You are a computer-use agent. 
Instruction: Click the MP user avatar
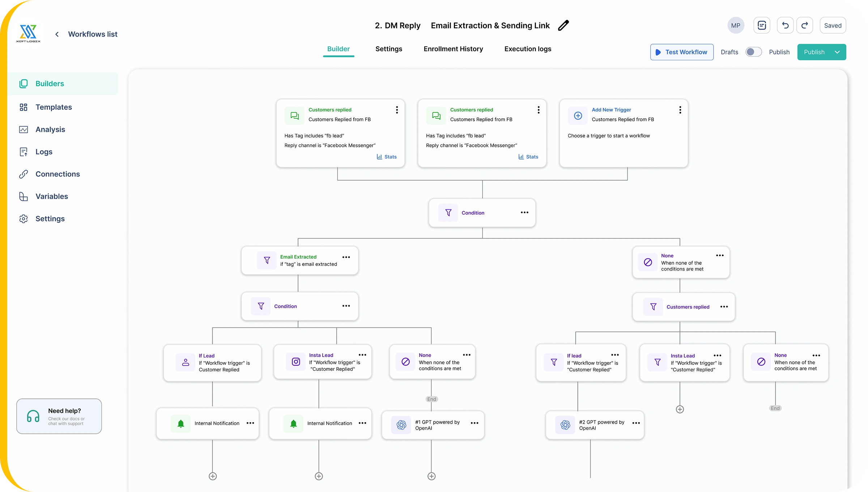pos(736,25)
